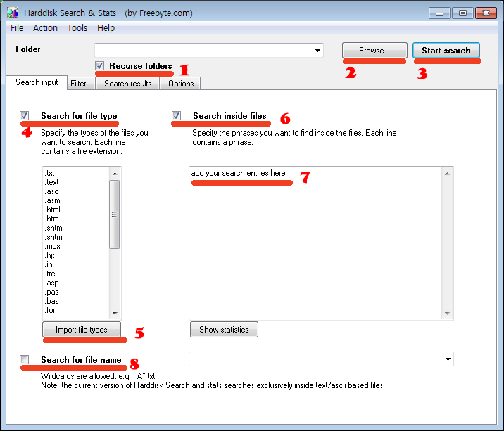Select the Search input tab

[x=37, y=82]
